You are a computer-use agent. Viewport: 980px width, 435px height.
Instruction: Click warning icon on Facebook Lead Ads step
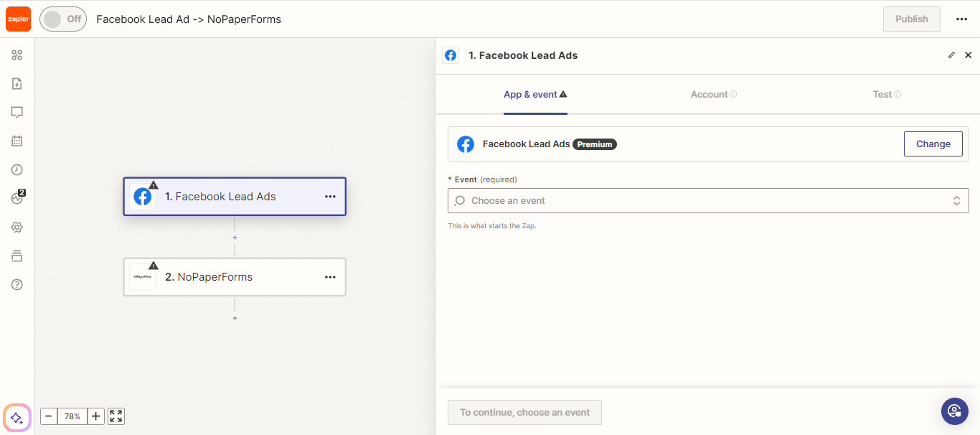154,185
